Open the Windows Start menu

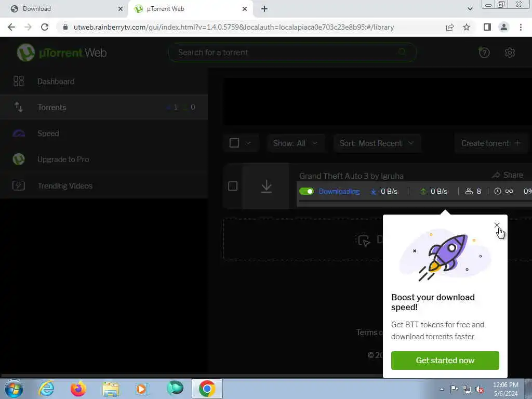pyautogui.click(x=14, y=389)
